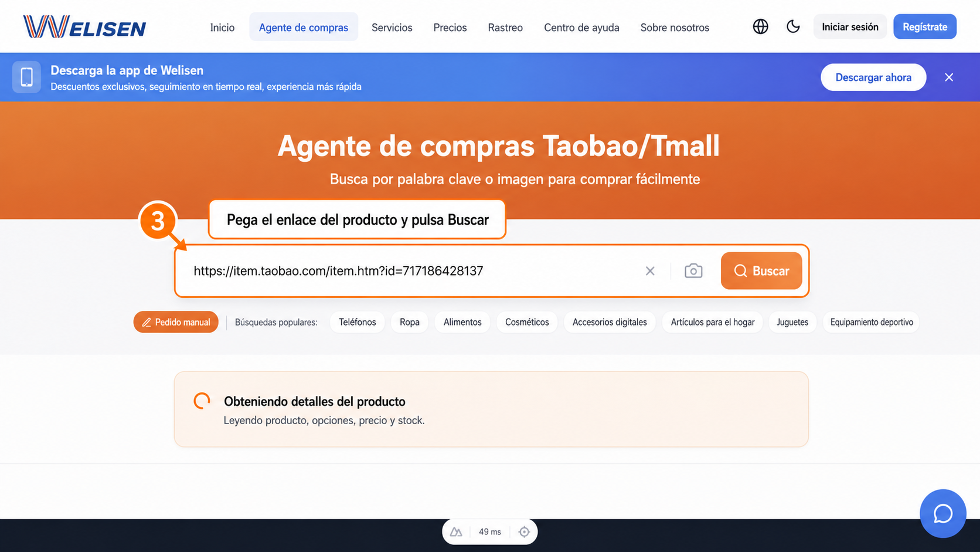Click the inspector target icon
Screen dimensions: 980x552
(524, 532)
